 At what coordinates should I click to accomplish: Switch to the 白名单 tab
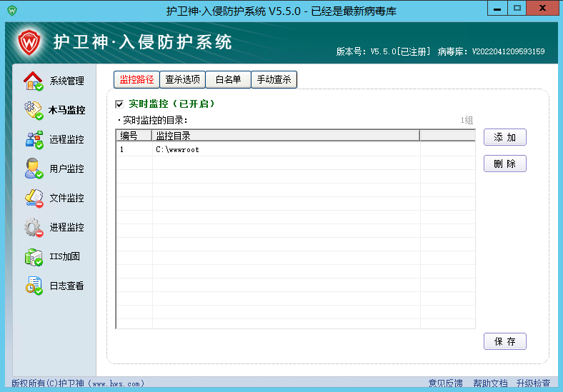228,79
